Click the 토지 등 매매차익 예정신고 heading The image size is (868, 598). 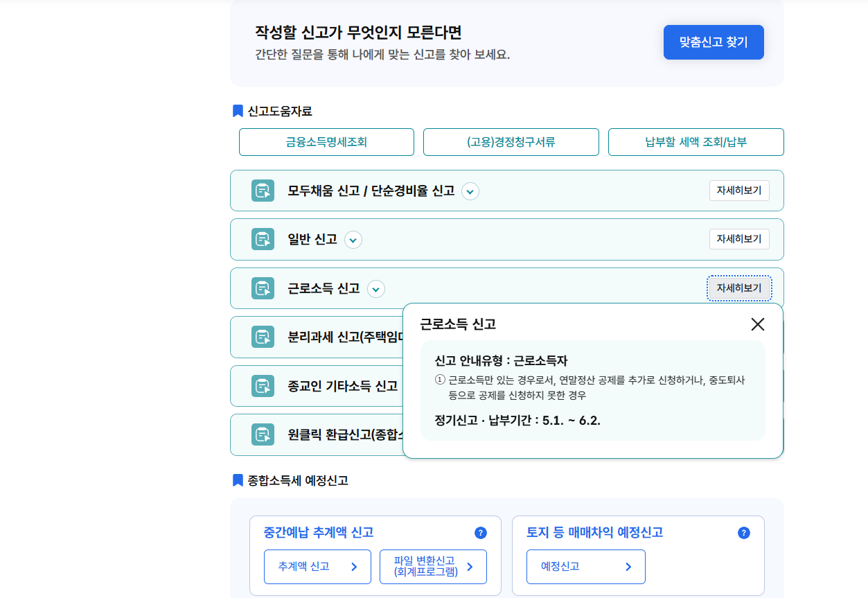pyautogui.click(x=594, y=532)
